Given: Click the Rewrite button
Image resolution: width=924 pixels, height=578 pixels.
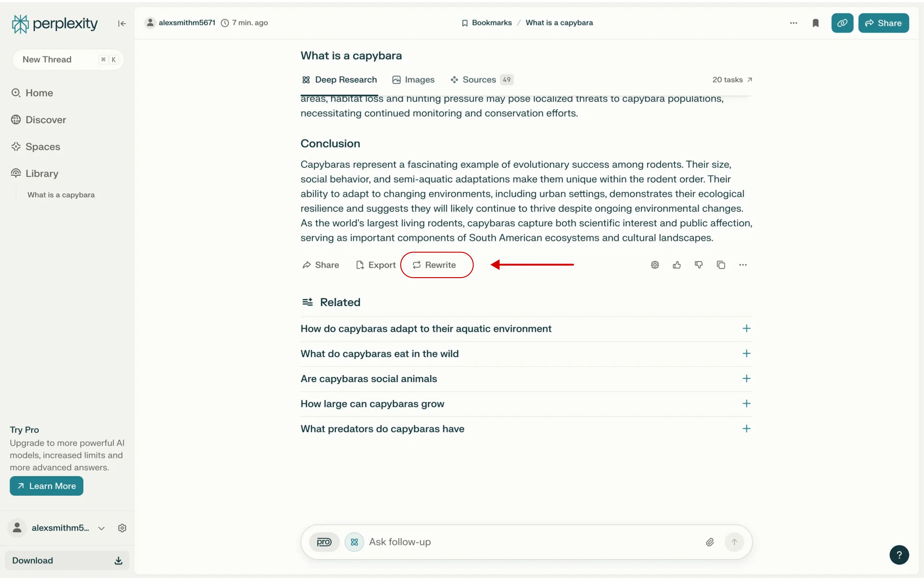Looking at the screenshot, I should [436, 265].
